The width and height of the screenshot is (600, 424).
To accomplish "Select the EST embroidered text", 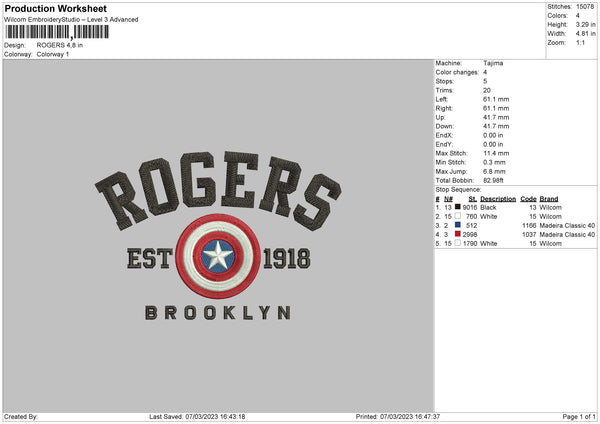I will (x=146, y=257).
